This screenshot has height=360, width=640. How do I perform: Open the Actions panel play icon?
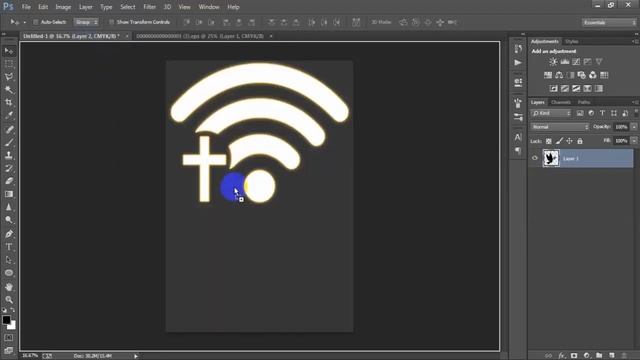[x=518, y=62]
